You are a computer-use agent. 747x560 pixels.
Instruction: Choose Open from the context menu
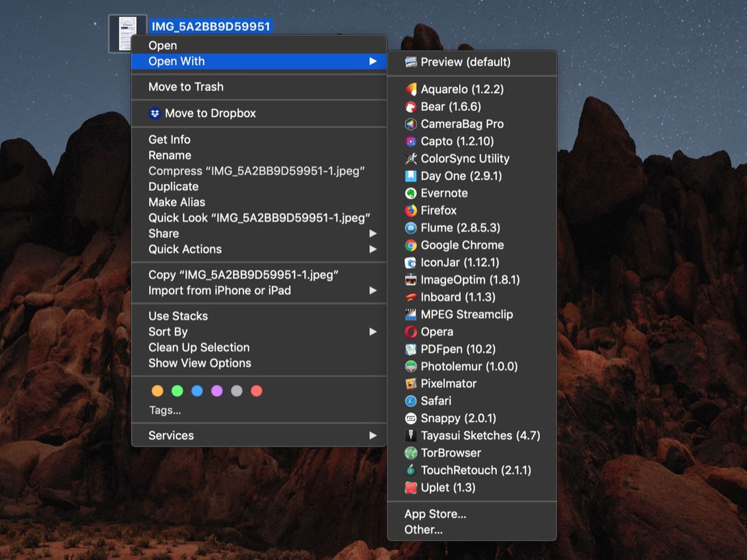pos(259,45)
